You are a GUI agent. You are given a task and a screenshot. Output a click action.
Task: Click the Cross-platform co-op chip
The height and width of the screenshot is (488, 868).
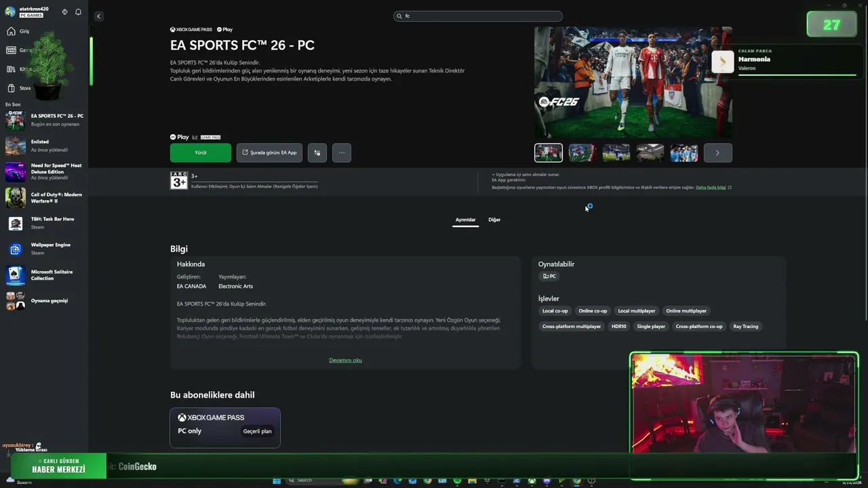[x=699, y=327]
